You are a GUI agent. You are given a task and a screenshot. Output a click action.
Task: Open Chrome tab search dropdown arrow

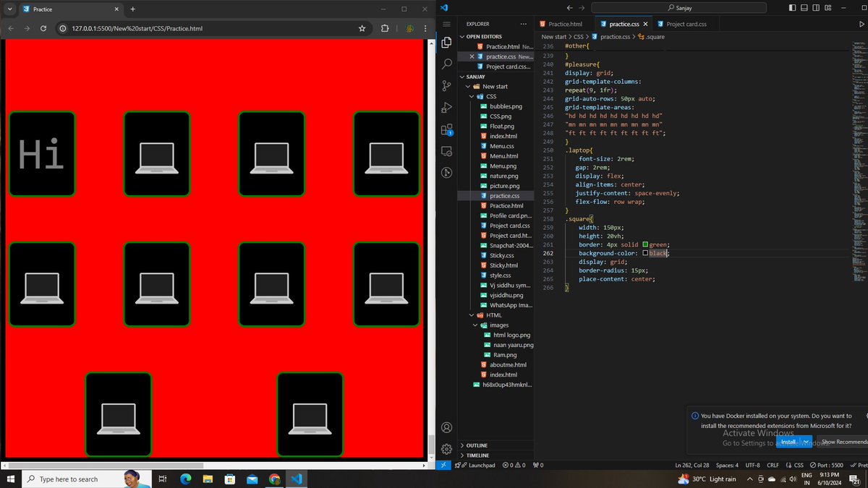tap(10, 9)
